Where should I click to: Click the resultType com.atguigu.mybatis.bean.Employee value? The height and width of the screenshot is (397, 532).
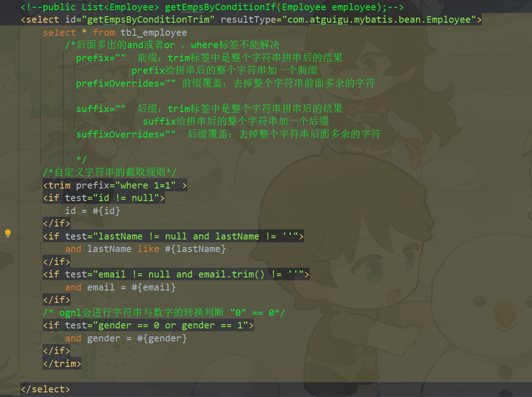coord(379,19)
